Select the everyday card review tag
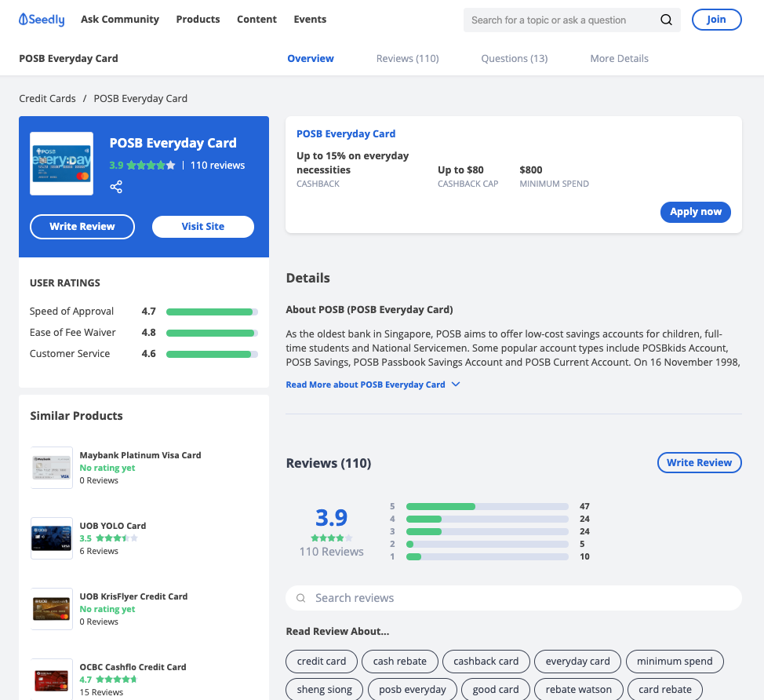764x700 pixels. pyautogui.click(x=577, y=662)
